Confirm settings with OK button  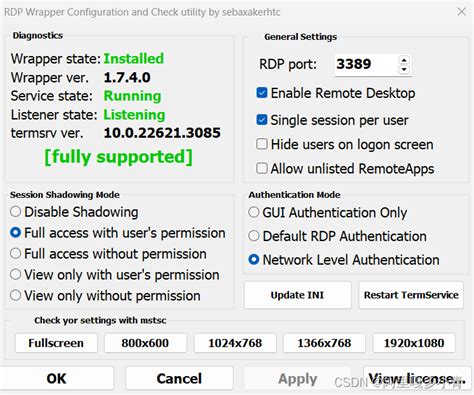coord(56,378)
